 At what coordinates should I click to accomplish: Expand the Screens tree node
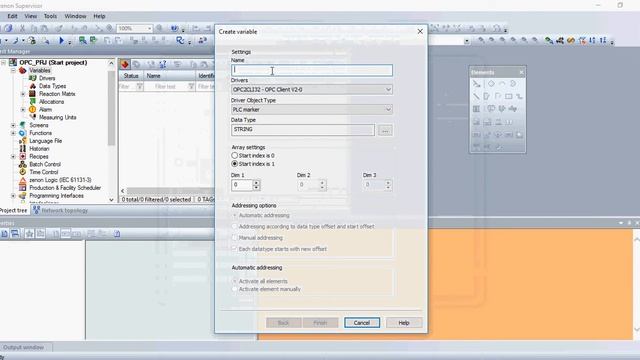click(x=13, y=125)
